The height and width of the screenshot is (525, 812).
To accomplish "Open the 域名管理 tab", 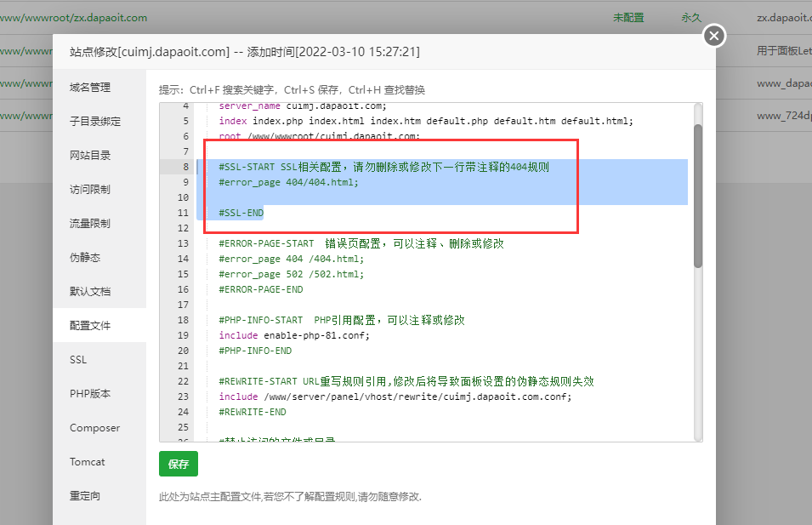I will [90, 87].
